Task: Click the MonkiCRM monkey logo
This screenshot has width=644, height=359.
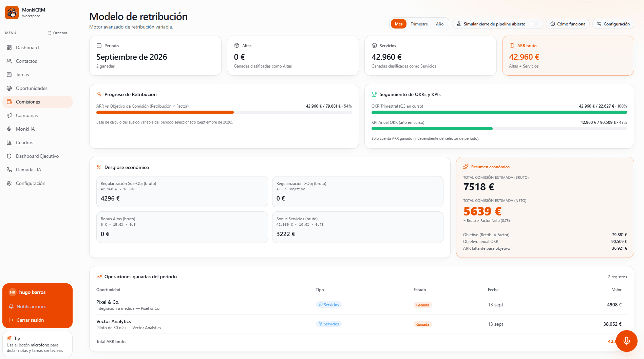Action: pyautogui.click(x=12, y=13)
